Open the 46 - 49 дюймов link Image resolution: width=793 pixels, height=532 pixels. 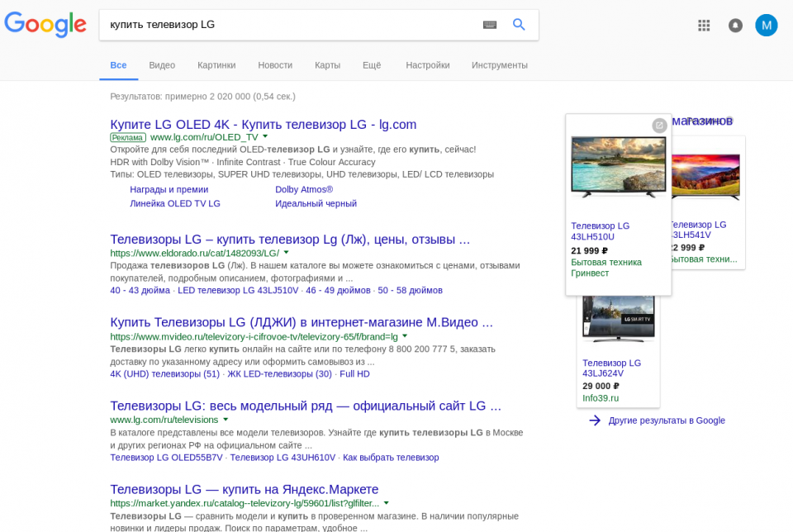[338, 290]
